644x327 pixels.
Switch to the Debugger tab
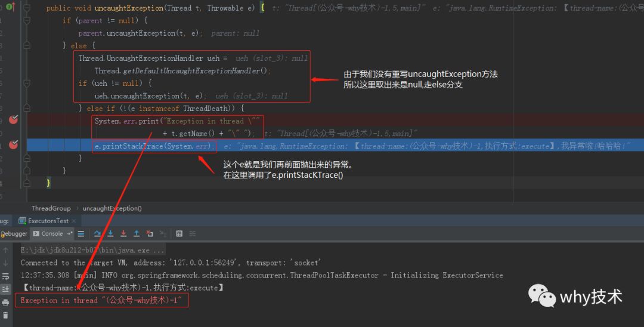(x=14, y=234)
